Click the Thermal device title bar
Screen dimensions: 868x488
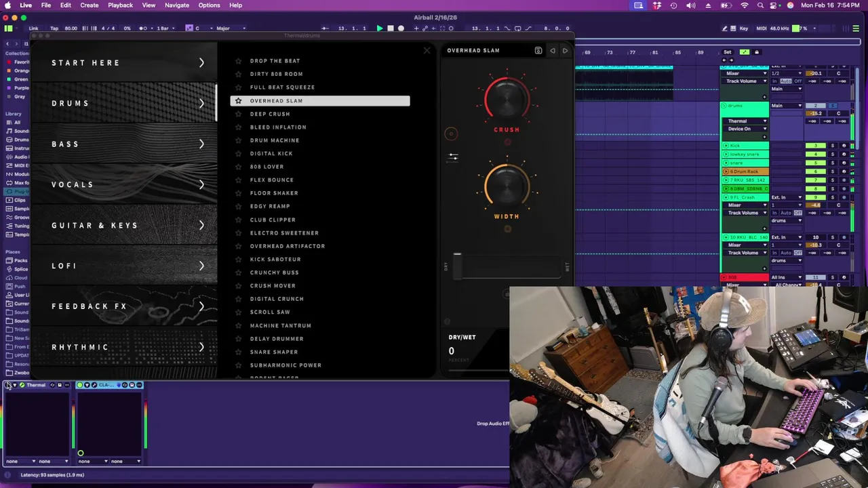point(38,385)
